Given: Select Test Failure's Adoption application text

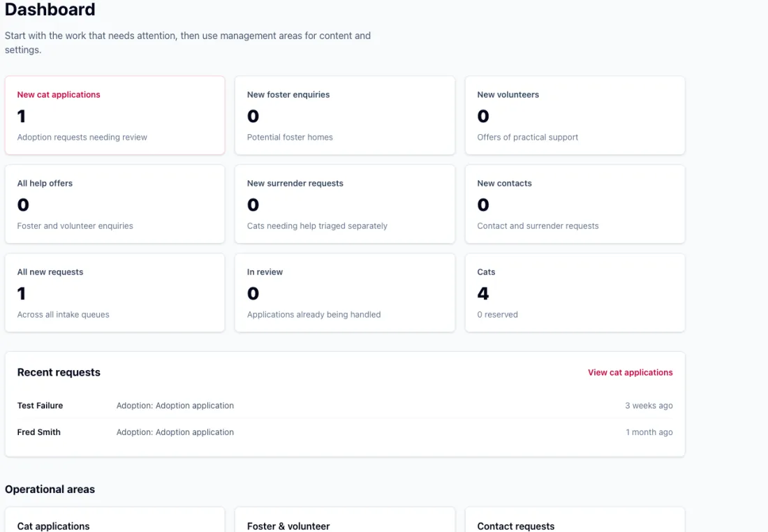Looking at the screenshot, I should pyautogui.click(x=175, y=406).
